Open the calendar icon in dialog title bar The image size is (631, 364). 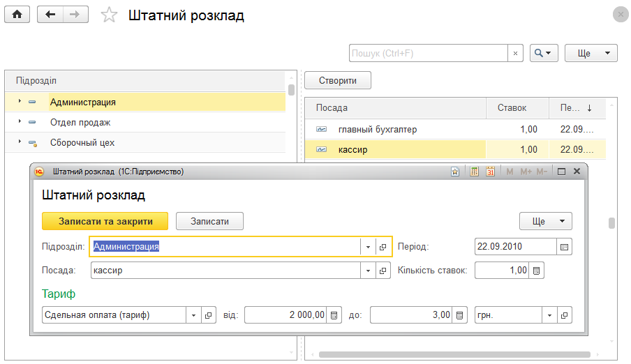point(490,172)
